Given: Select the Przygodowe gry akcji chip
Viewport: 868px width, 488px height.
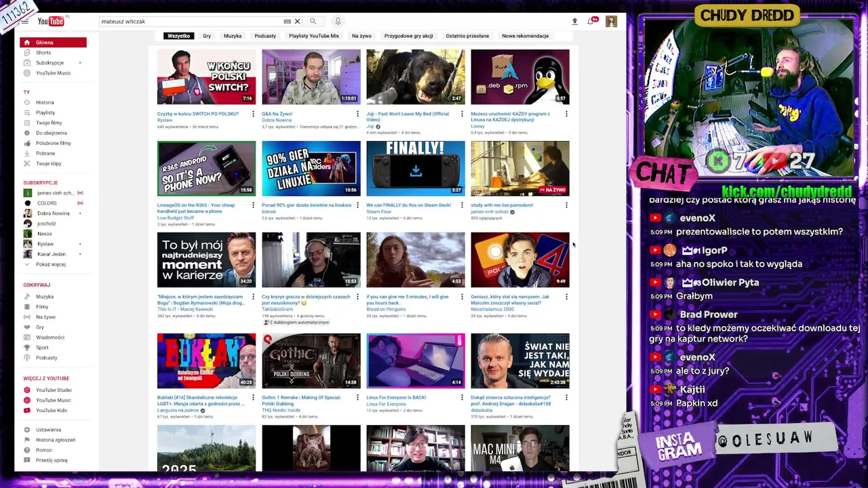Looking at the screenshot, I should click(409, 36).
